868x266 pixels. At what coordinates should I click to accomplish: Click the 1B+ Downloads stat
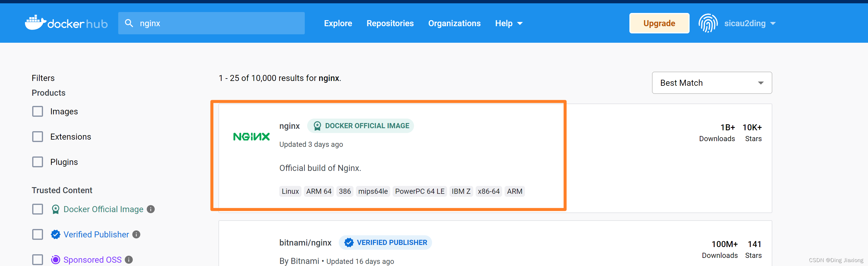coord(717,132)
